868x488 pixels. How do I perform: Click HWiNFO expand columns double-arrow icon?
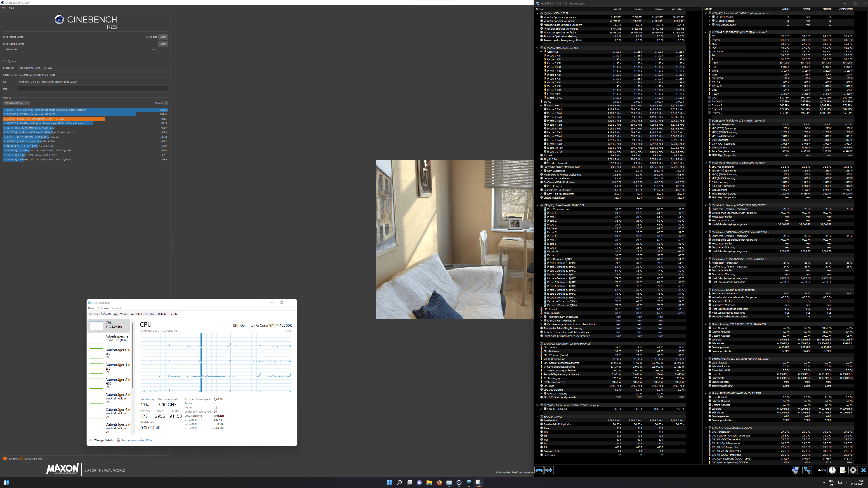click(539, 470)
